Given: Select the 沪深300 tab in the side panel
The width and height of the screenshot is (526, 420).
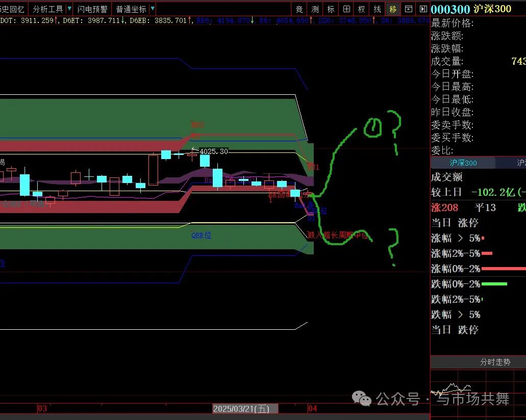Looking at the screenshot, I should tap(463, 163).
